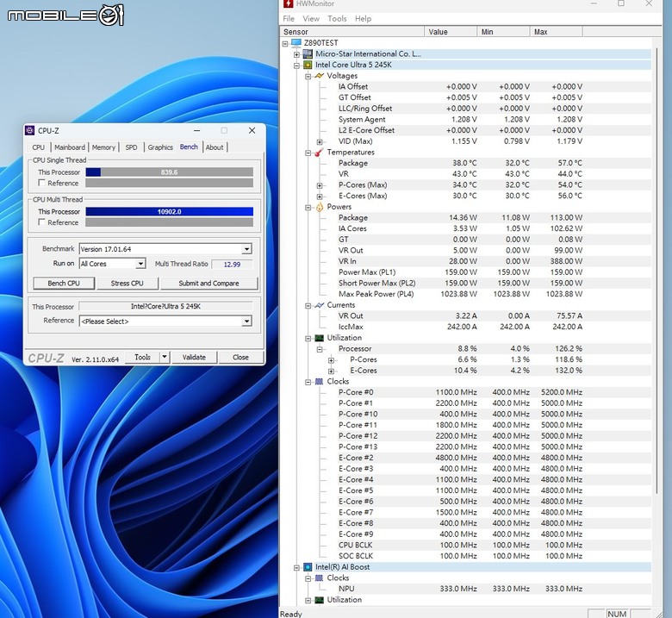Open the HWMonitor File menu
Viewport: 672px width, 618px height.
pyautogui.click(x=289, y=19)
